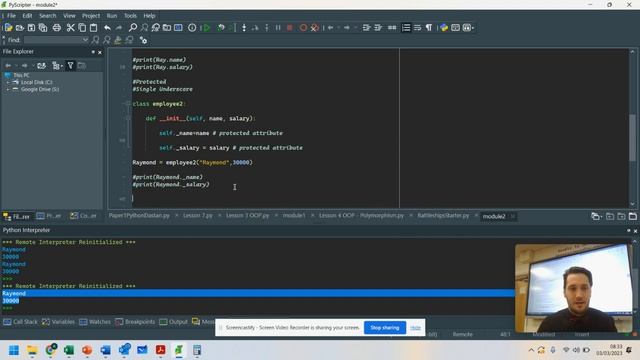Click the Debug toolbar icon
640x360 pixels.
click(x=221, y=28)
